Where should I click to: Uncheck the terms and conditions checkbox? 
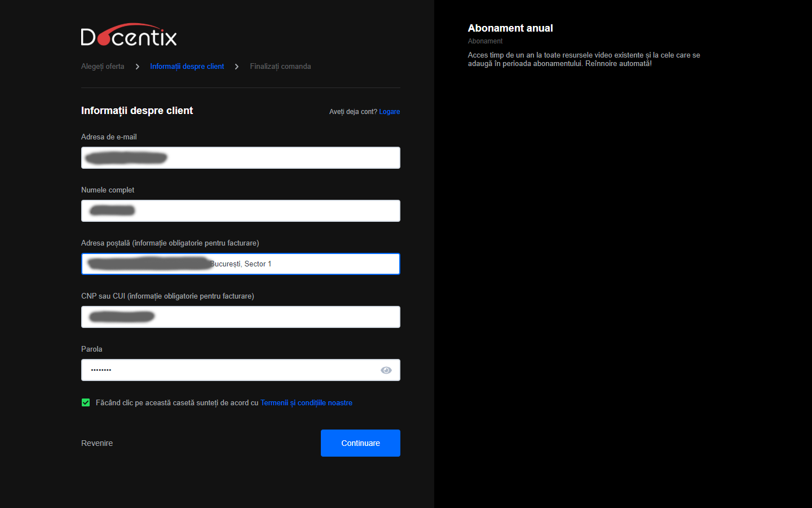pyautogui.click(x=86, y=402)
